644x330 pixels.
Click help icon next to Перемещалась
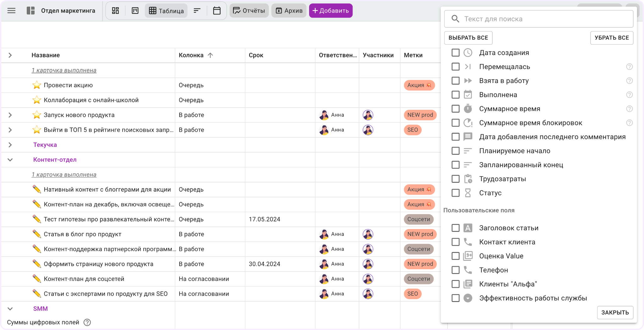[629, 67]
